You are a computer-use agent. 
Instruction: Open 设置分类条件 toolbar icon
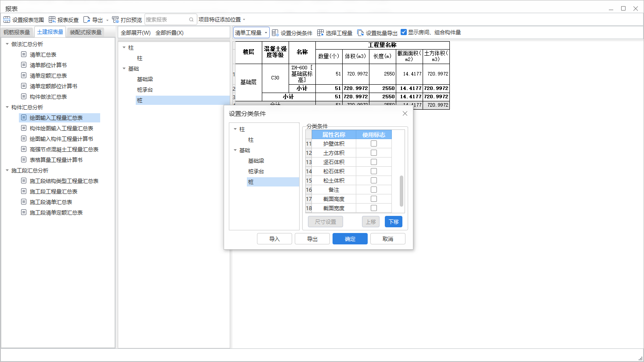pos(275,33)
